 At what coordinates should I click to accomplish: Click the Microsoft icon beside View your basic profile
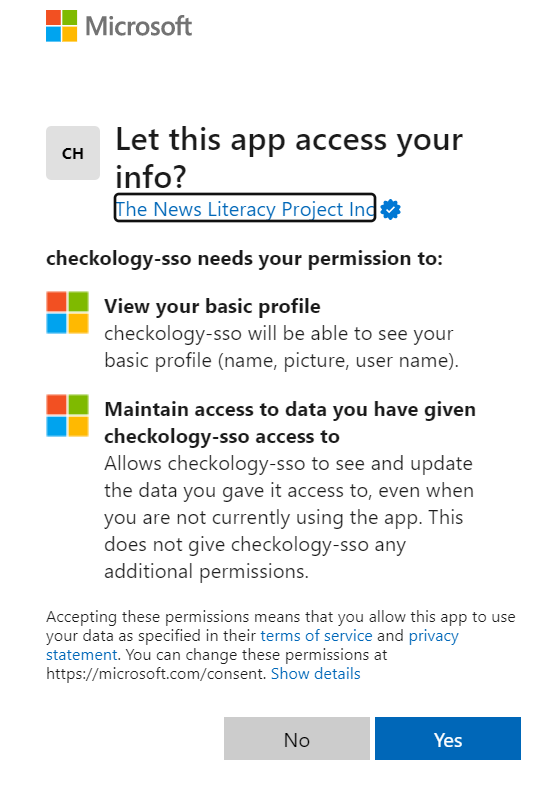pyautogui.click(x=67, y=313)
